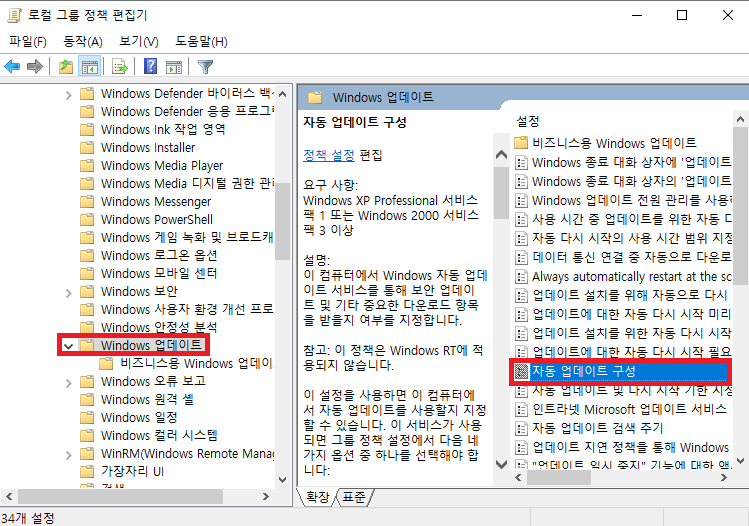Click folder icon of Windows 사용자 환경 개선
The height and width of the screenshot is (526, 749).
pyautogui.click(x=87, y=310)
